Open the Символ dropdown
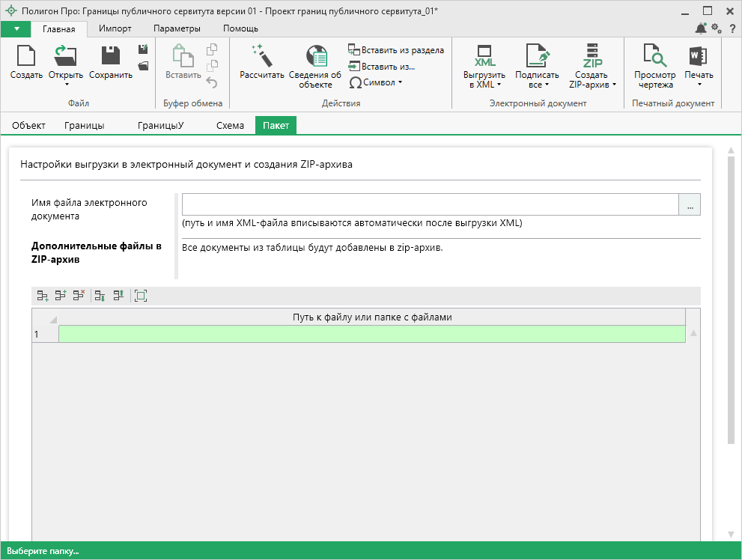 point(377,82)
